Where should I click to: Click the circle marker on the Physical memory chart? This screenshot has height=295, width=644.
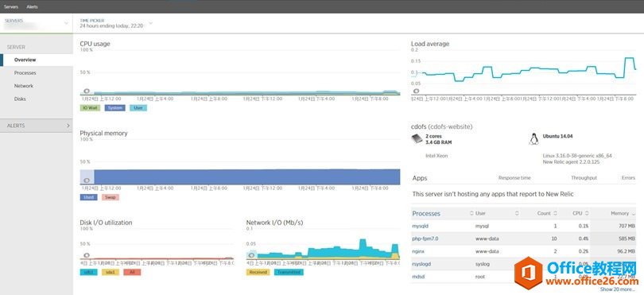pos(86,180)
